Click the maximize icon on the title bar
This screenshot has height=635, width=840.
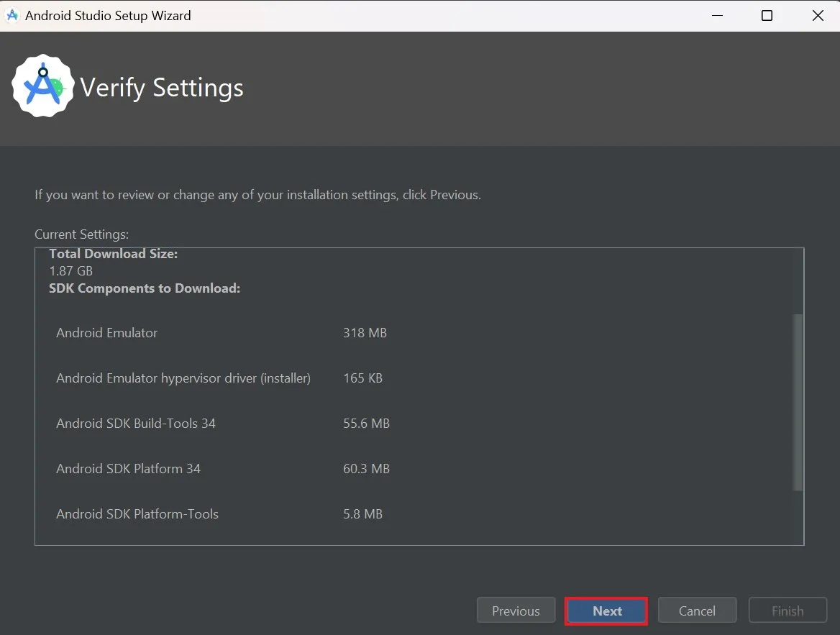click(x=767, y=15)
